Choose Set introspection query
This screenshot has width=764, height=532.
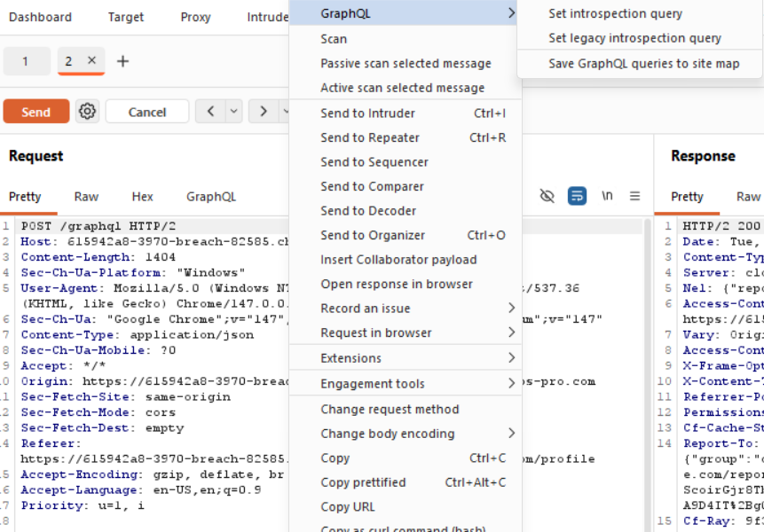click(x=640, y=13)
